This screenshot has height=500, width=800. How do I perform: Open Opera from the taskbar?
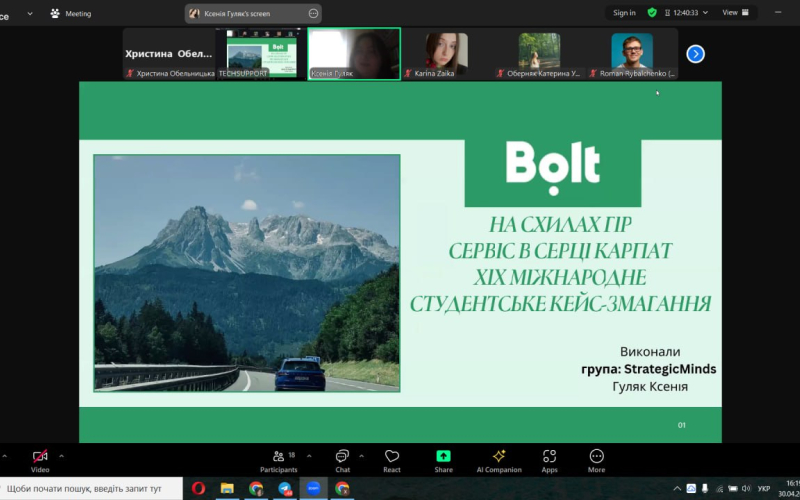[x=198, y=489]
